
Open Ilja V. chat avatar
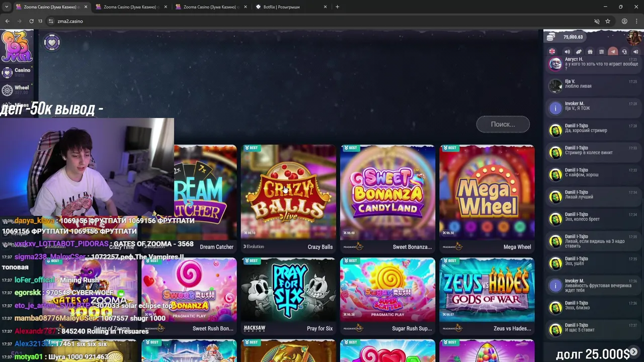(555, 85)
